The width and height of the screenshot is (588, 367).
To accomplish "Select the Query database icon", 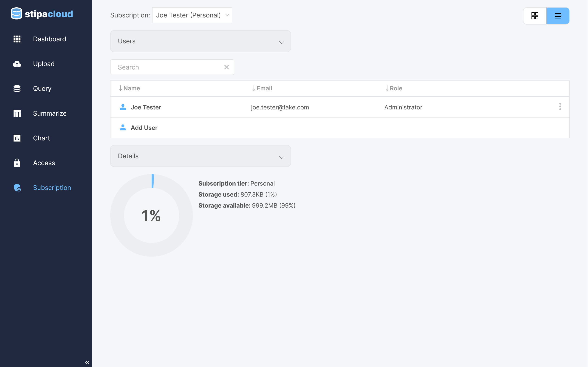I will coord(17,89).
